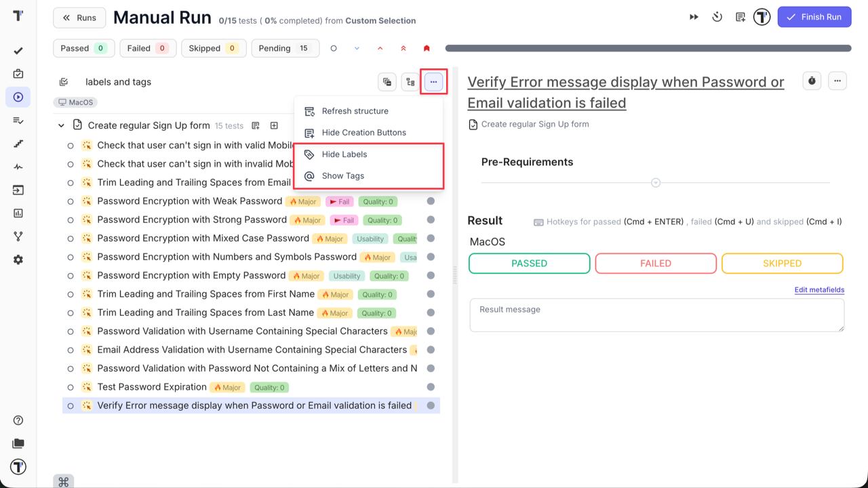Click the circle status filter near Pending tab
Viewport: 868px width, 488px height.
click(x=333, y=48)
